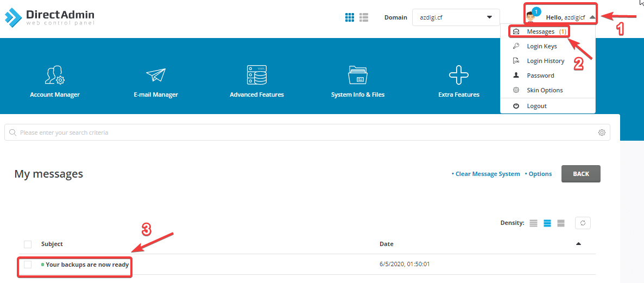Switch to list view icon

point(364,17)
